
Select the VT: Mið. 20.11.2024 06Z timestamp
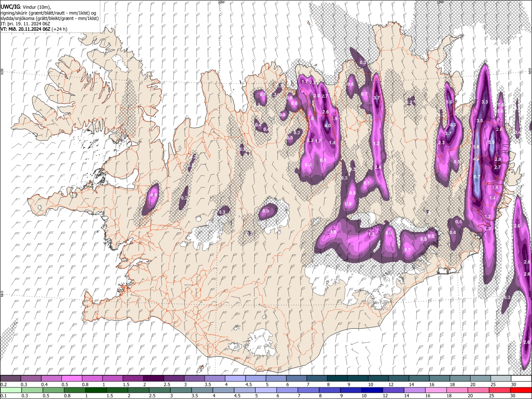pos(25,29)
